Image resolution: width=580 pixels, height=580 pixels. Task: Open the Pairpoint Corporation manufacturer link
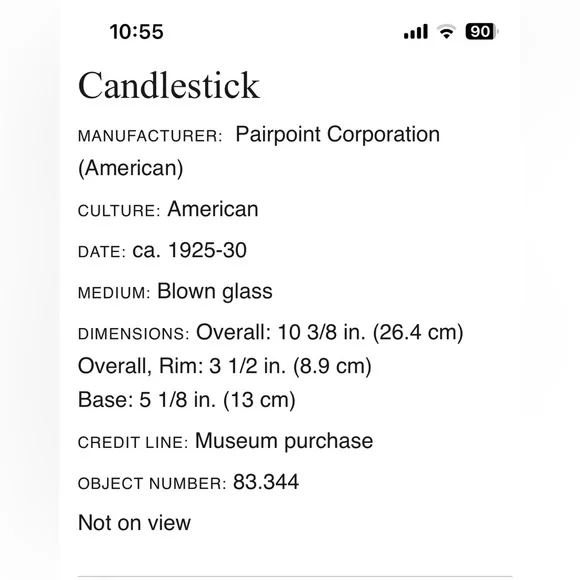tap(338, 134)
